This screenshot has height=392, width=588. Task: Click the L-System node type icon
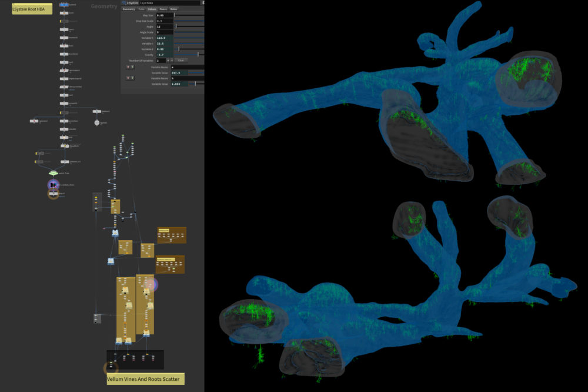click(x=124, y=3)
